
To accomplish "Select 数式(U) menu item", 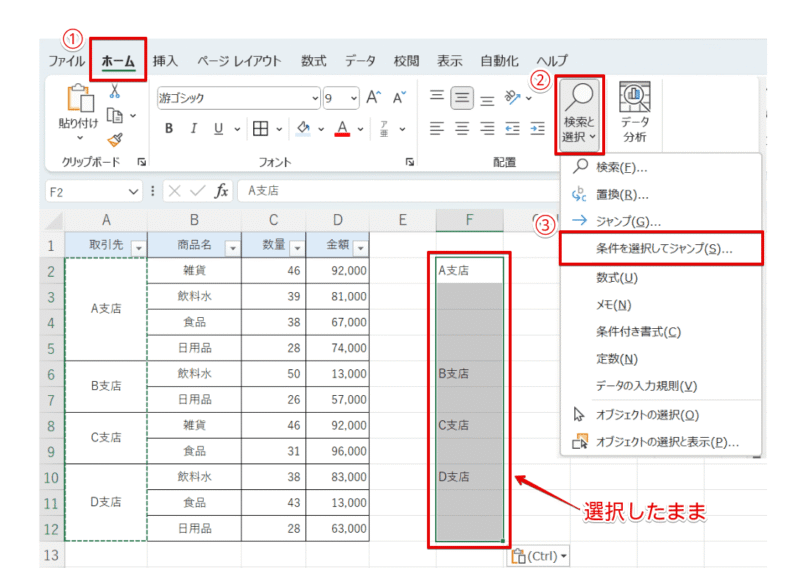I will point(661,278).
